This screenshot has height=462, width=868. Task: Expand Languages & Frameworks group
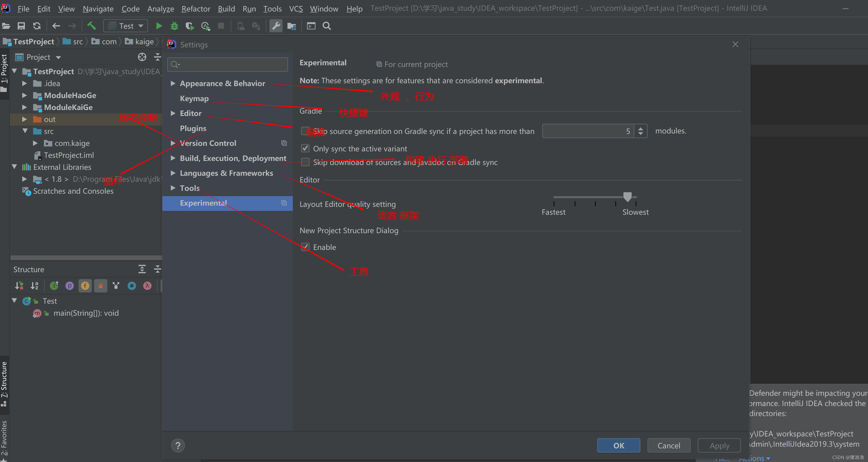[x=173, y=173]
